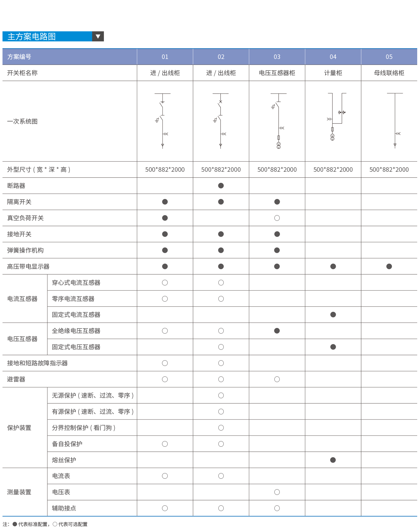Click the 计量柜 primary system diagram
The width and height of the screenshot is (419, 532).
(336, 117)
